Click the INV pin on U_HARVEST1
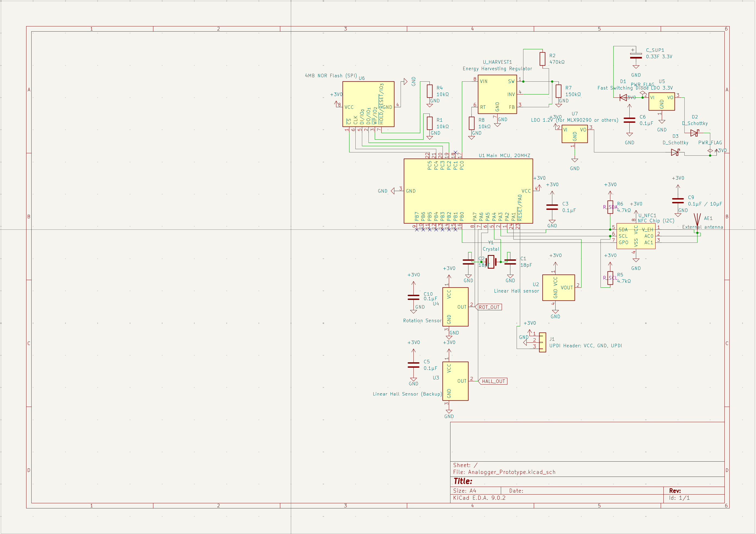The image size is (756, 534). [x=511, y=94]
